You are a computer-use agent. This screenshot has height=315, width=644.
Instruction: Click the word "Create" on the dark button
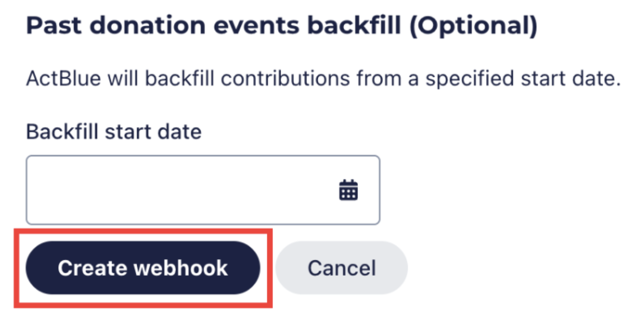(x=92, y=268)
